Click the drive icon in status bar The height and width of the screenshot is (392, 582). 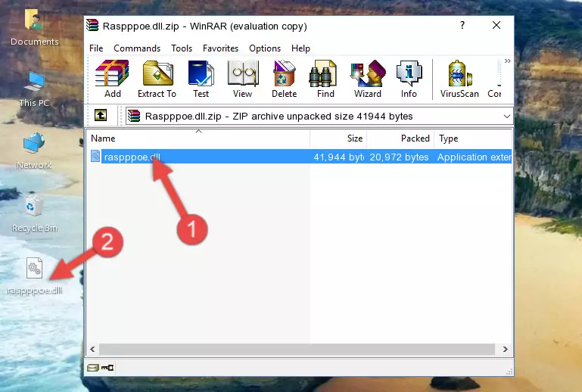(x=93, y=368)
